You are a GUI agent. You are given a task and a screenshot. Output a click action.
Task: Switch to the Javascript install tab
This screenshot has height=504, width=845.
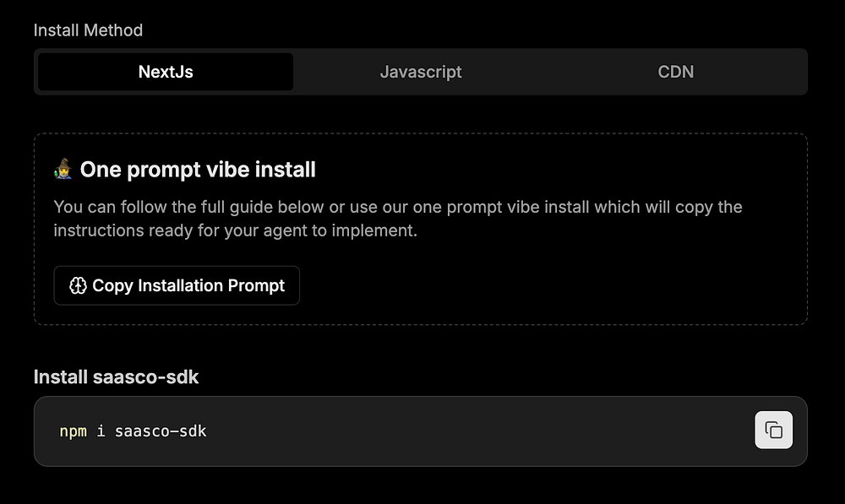point(420,72)
